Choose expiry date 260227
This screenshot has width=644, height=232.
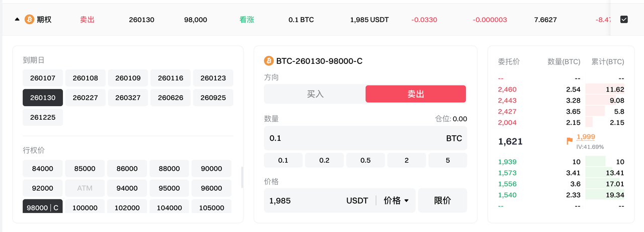(x=86, y=98)
